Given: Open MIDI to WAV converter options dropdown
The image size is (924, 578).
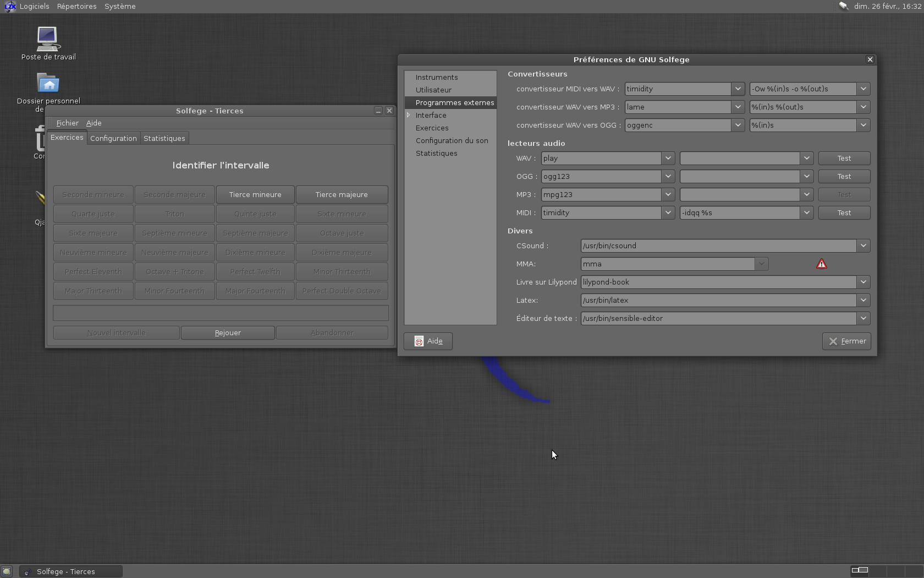Looking at the screenshot, I should coord(863,89).
